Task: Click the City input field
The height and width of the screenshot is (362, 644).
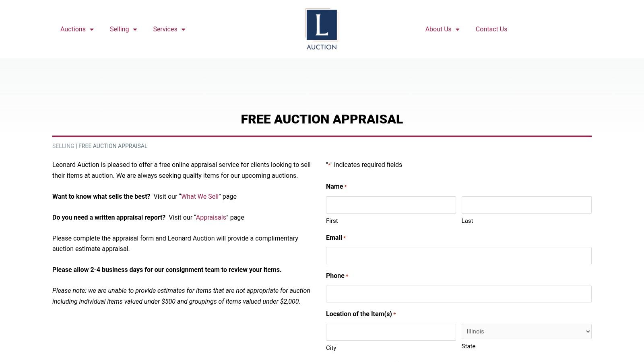Action: [390, 332]
